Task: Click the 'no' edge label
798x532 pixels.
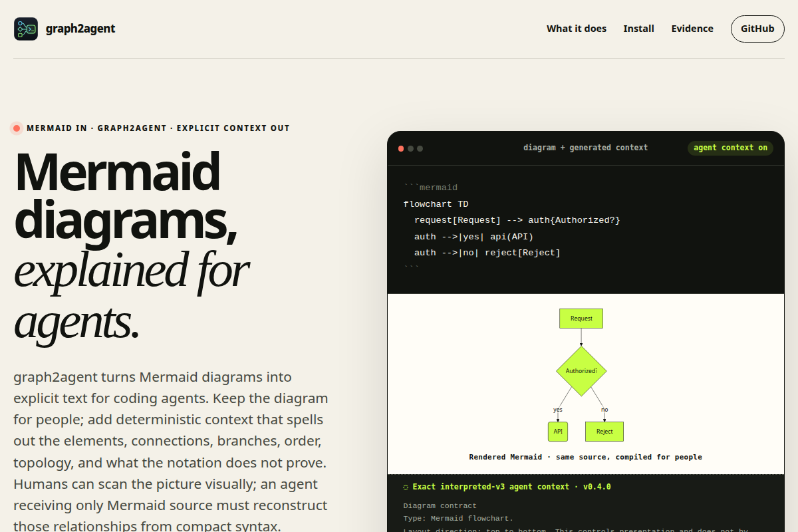Action: pyautogui.click(x=604, y=410)
